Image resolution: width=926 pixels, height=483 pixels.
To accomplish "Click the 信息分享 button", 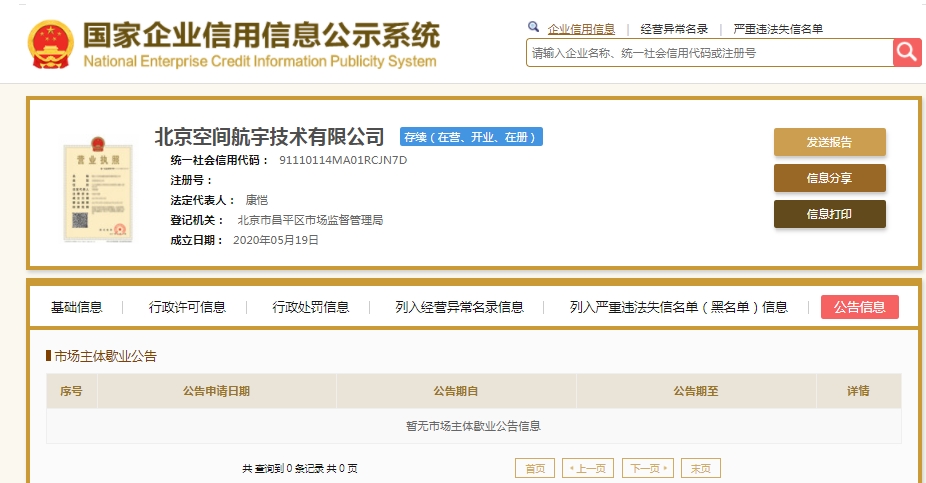I will 830,178.
